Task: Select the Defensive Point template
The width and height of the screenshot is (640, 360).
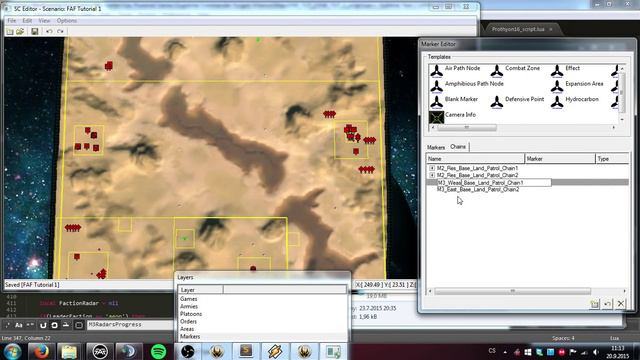Action: [x=518, y=101]
